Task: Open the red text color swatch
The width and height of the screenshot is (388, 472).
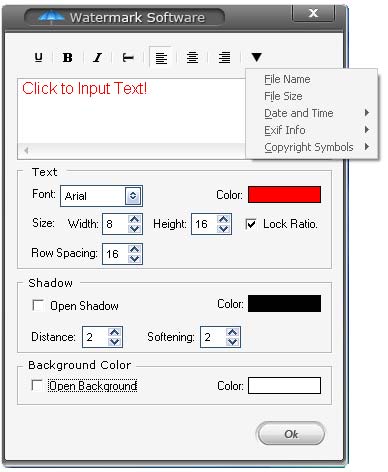Action: 284,195
